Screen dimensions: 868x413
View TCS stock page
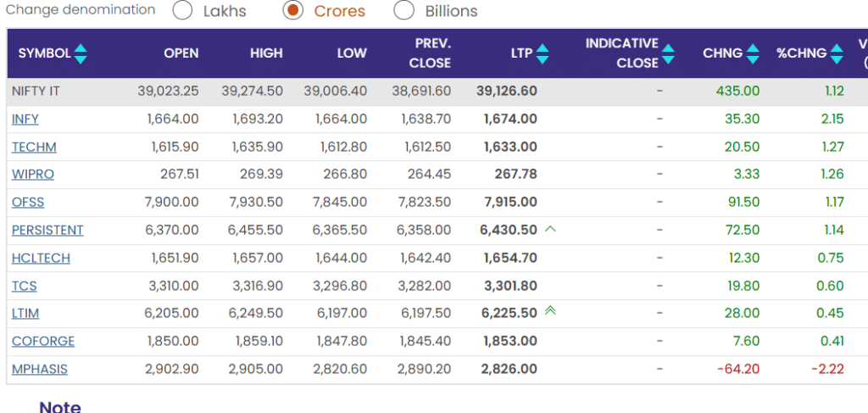point(25,286)
